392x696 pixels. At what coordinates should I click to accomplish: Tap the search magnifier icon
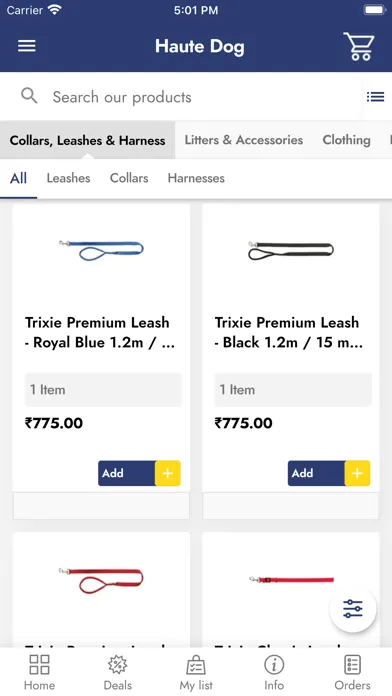[x=29, y=95]
